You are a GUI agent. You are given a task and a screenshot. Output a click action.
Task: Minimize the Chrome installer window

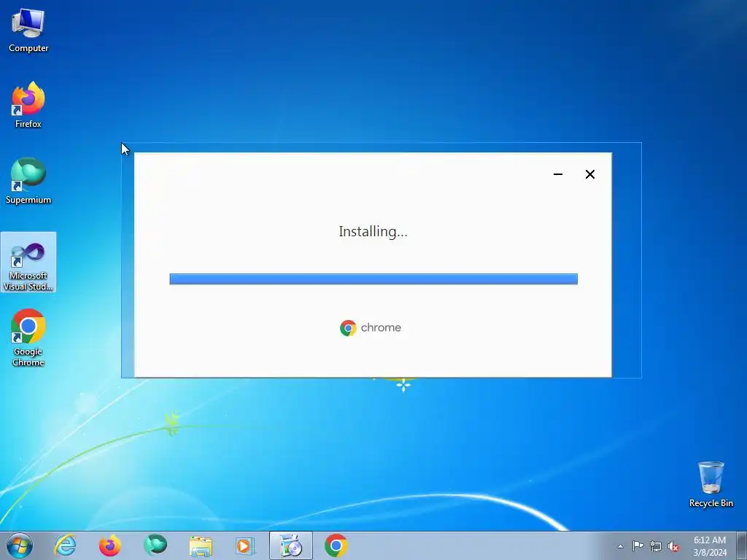pyautogui.click(x=558, y=174)
